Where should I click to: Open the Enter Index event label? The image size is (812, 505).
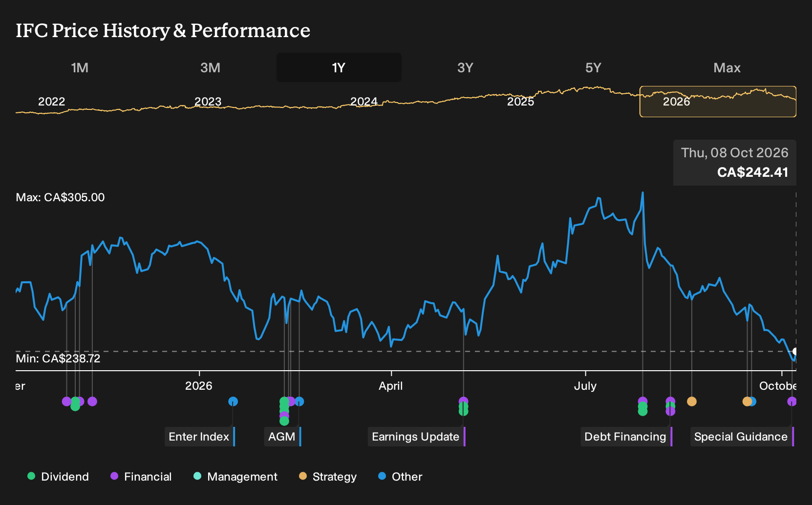[200, 437]
